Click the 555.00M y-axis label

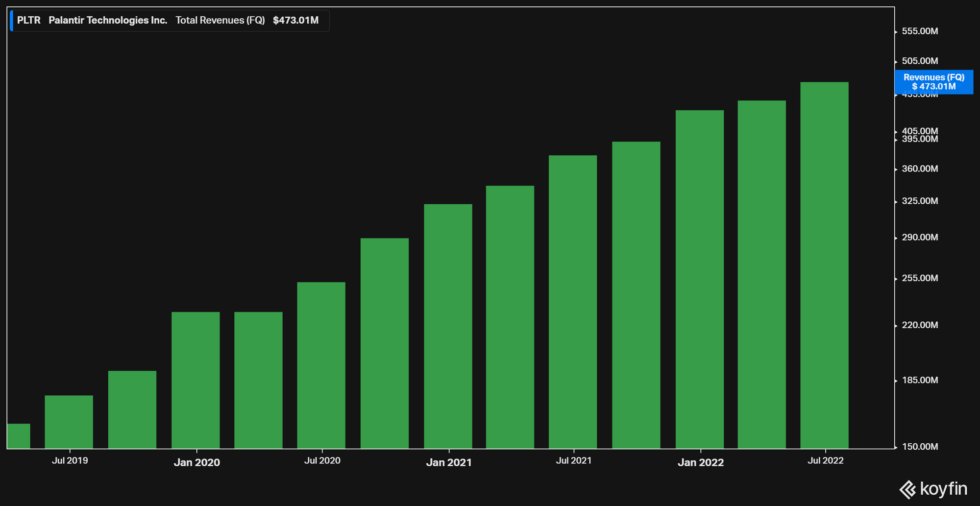click(x=920, y=31)
